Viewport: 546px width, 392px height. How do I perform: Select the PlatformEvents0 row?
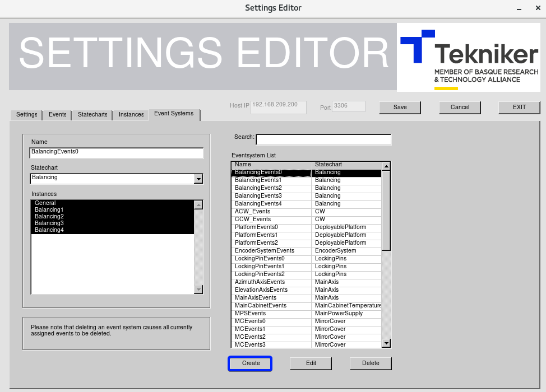coord(307,227)
